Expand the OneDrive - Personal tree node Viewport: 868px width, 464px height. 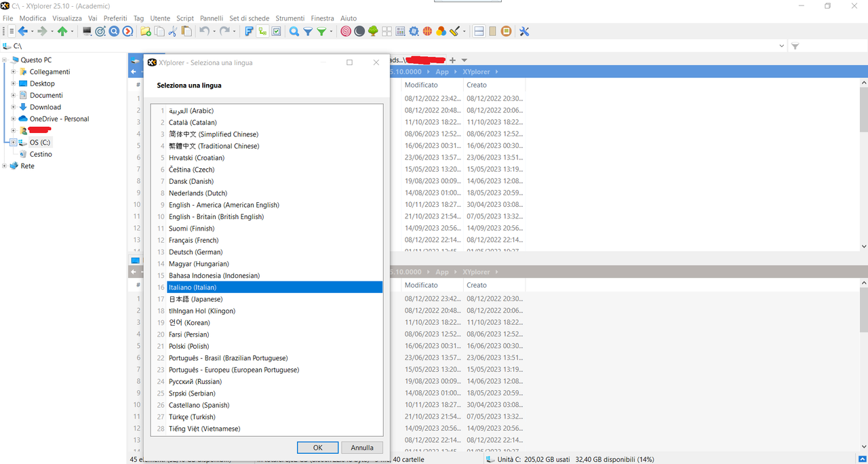[x=14, y=119]
